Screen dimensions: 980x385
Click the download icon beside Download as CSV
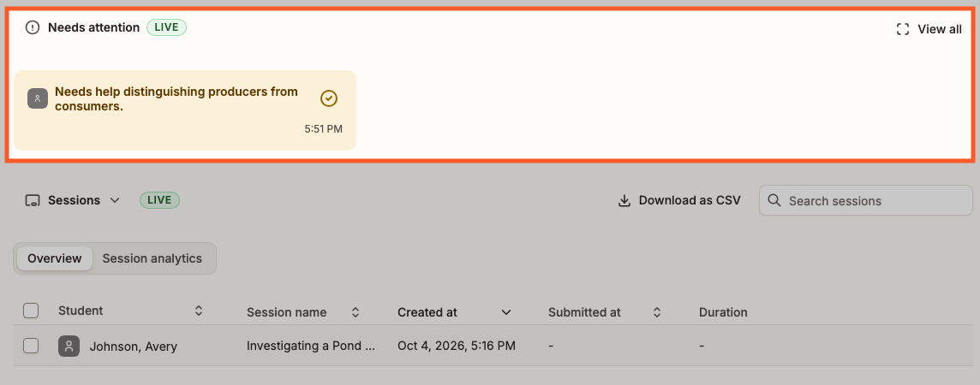[624, 200]
